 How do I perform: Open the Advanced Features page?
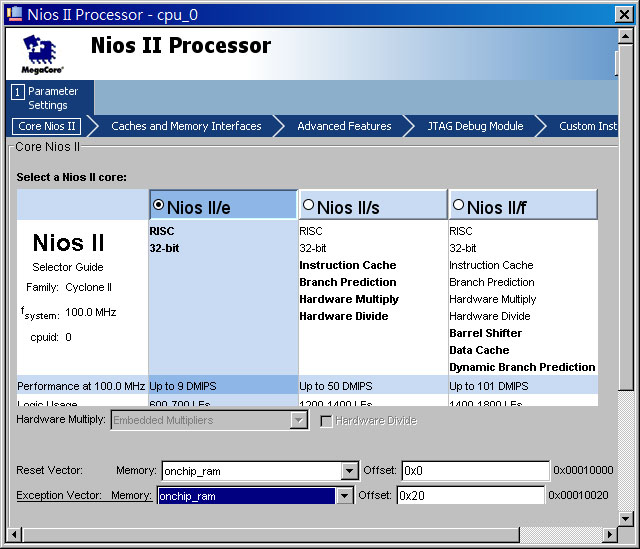point(344,126)
